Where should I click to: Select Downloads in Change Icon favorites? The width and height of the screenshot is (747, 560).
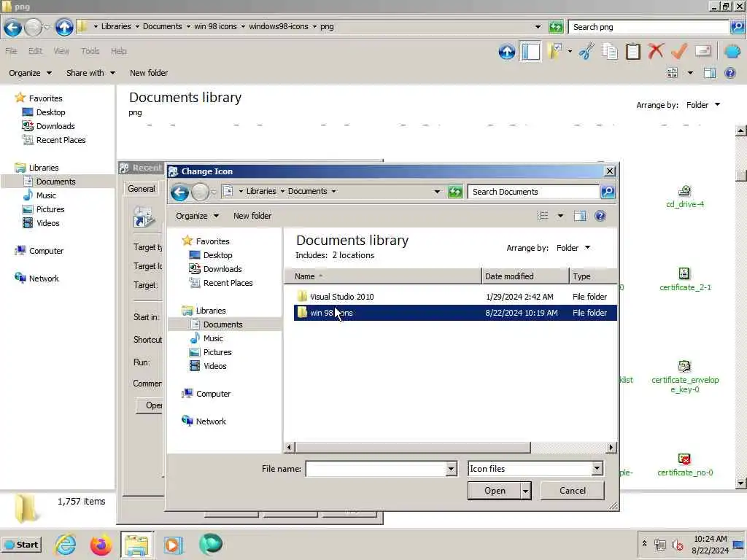click(x=215, y=269)
